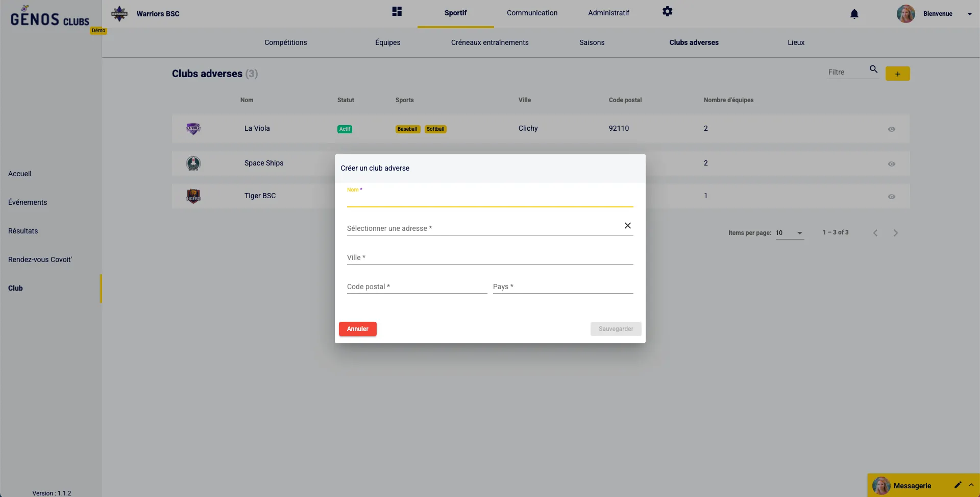Image resolution: width=980 pixels, height=497 pixels.
Task: Open Items per page dropdown
Action: [x=789, y=233]
